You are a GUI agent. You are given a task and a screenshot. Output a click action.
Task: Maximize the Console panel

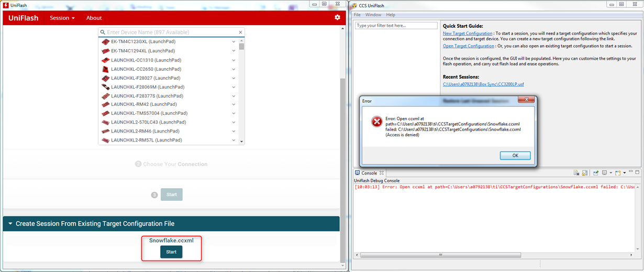coord(638,172)
